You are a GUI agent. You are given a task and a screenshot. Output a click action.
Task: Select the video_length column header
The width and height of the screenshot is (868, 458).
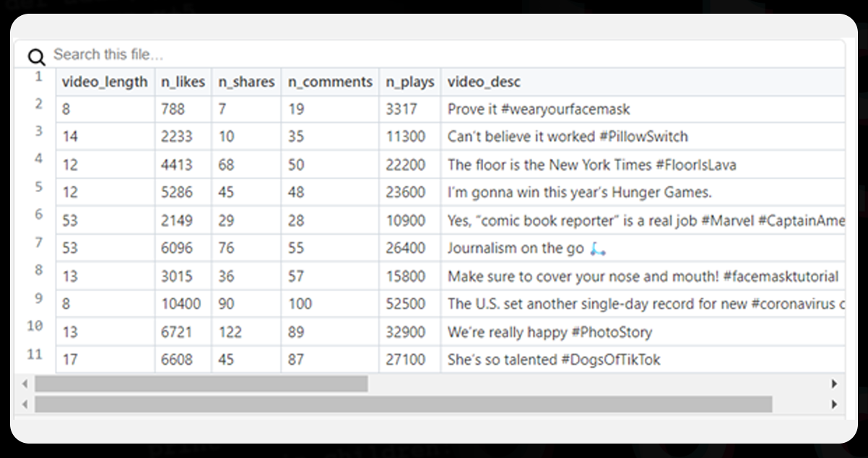103,82
